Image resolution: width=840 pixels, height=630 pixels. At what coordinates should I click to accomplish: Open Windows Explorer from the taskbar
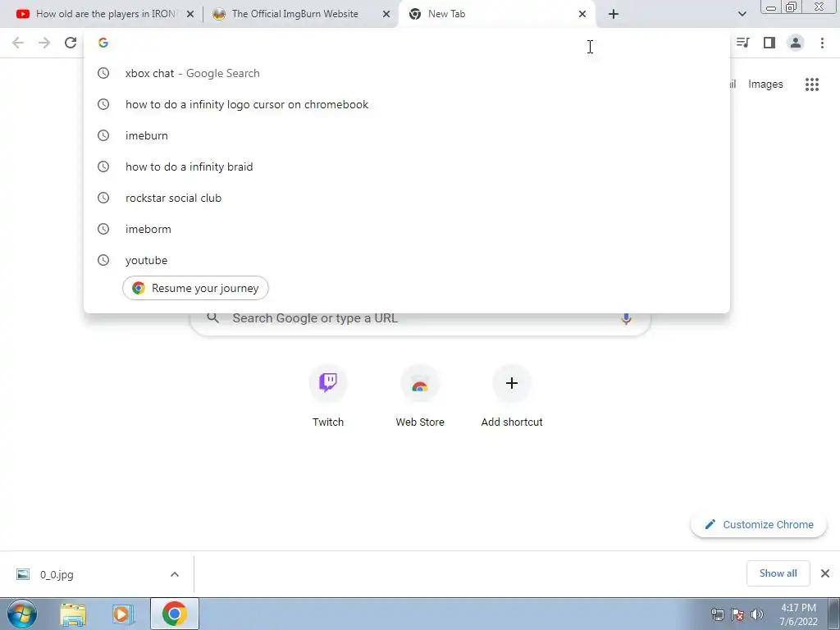pos(73,614)
